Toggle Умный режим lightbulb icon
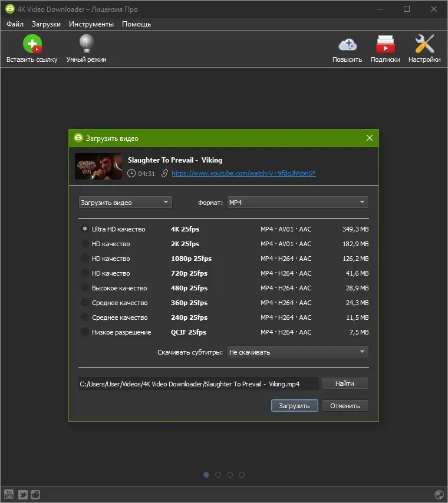The height and width of the screenshot is (503, 448). click(x=87, y=44)
